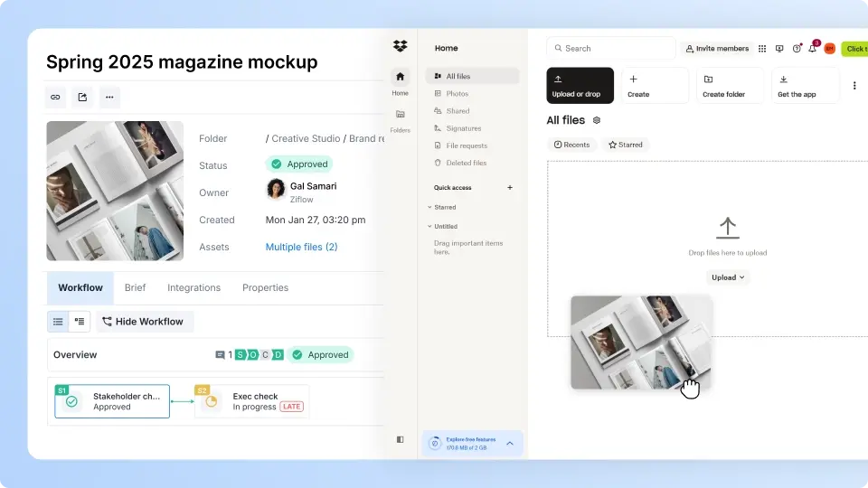This screenshot has height=488, width=868.
Task: Open the Multiple files (2) link
Action: click(301, 247)
